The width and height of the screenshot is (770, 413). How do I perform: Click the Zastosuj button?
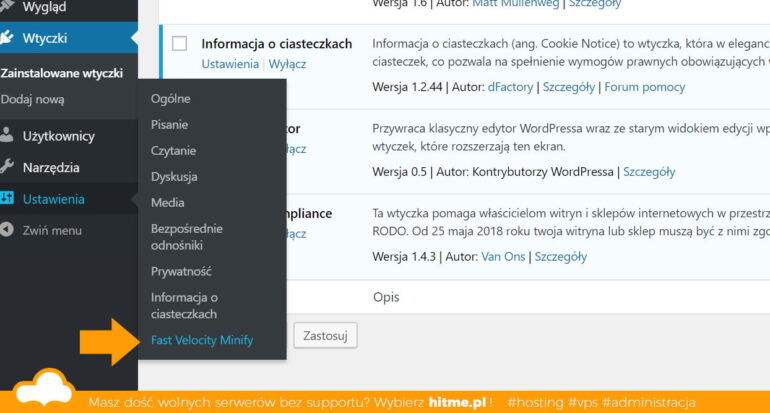point(325,336)
